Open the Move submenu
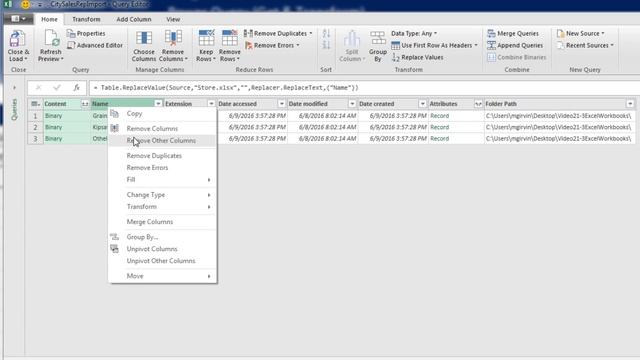This screenshot has height=360, width=640. click(162, 276)
